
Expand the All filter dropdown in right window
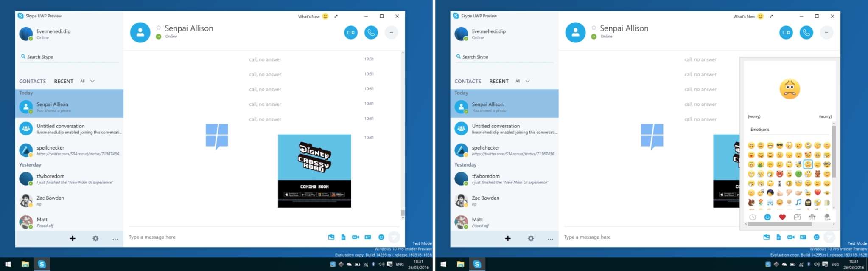523,81
